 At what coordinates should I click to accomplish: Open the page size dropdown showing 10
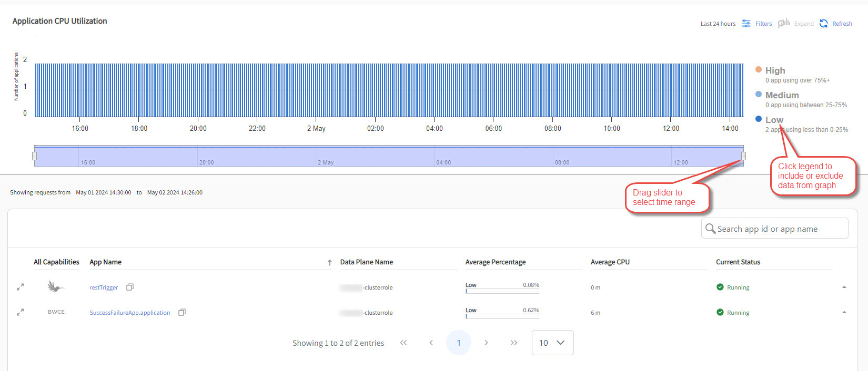tap(552, 343)
